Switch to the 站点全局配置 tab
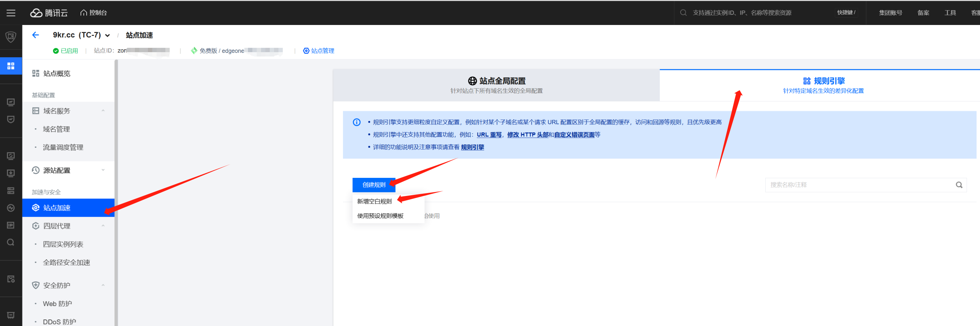This screenshot has height=326, width=980. click(x=496, y=85)
